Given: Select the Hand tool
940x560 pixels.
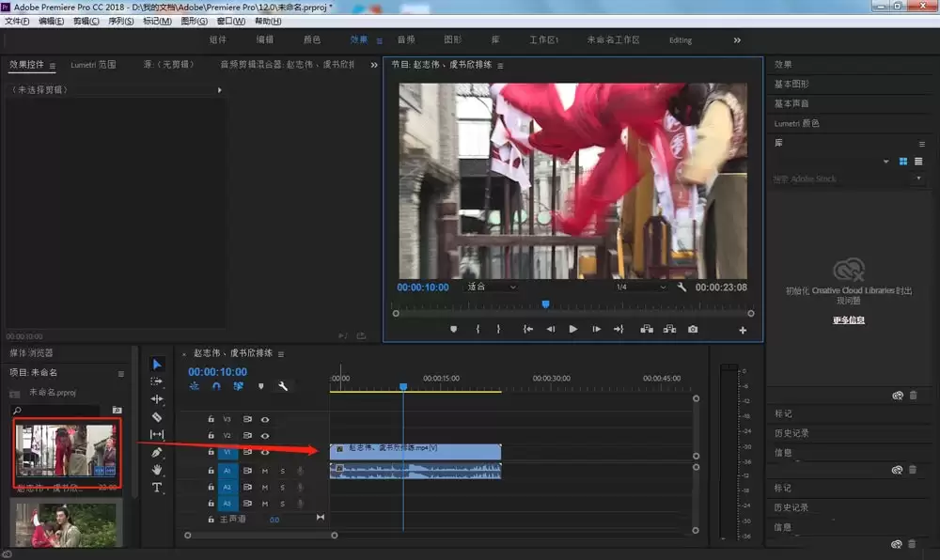Looking at the screenshot, I should tap(156, 470).
